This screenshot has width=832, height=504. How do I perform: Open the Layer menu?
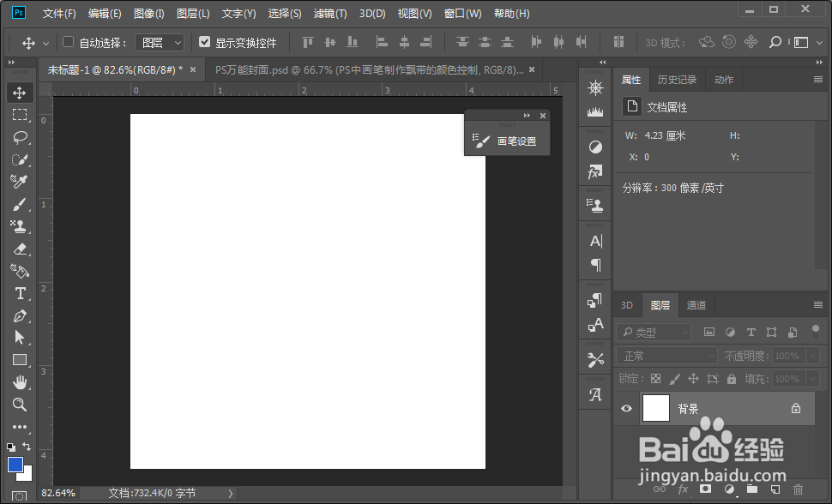193,14
